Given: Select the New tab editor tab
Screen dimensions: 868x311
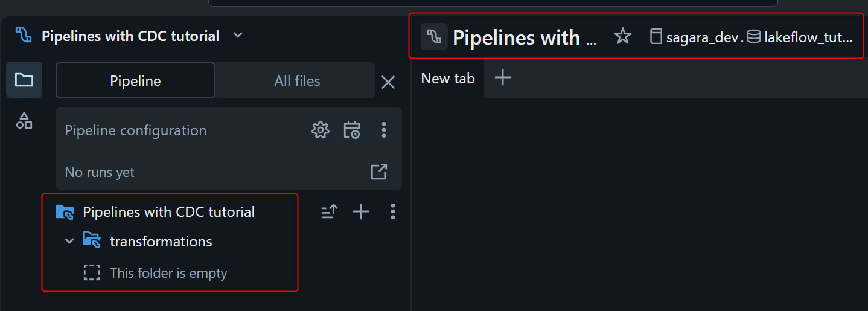Looking at the screenshot, I should [x=447, y=79].
